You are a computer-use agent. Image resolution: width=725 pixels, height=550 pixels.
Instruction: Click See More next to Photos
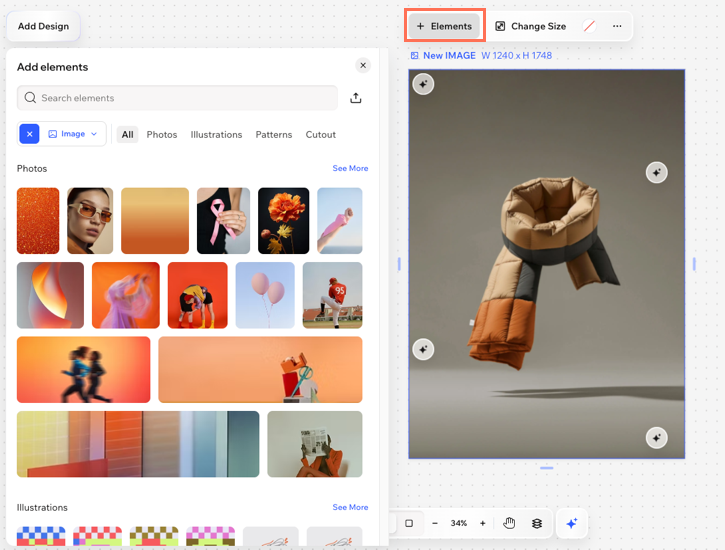pyautogui.click(x=350, y=169)
